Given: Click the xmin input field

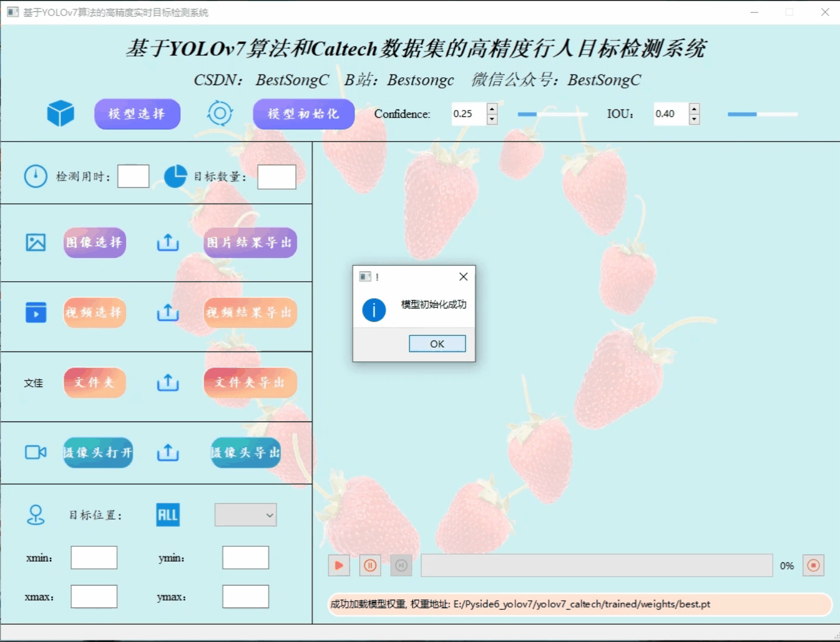Looking at the screenshot, I should coord(94,558).
